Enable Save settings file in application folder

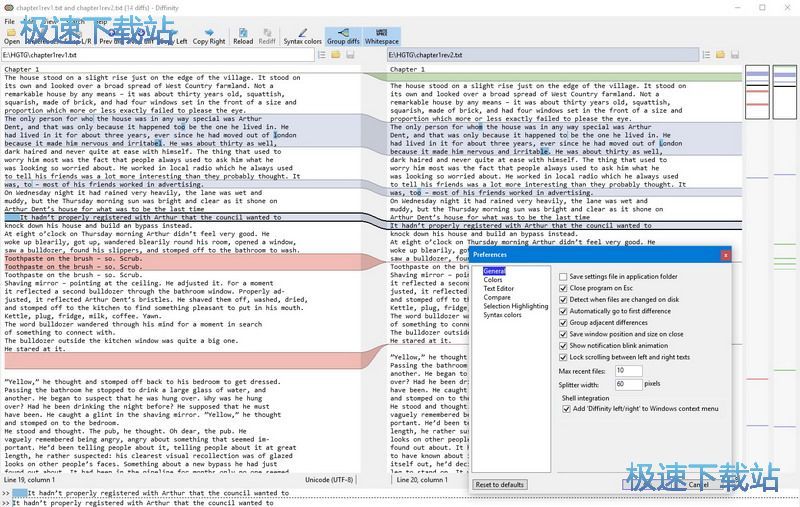coord(564,277)
